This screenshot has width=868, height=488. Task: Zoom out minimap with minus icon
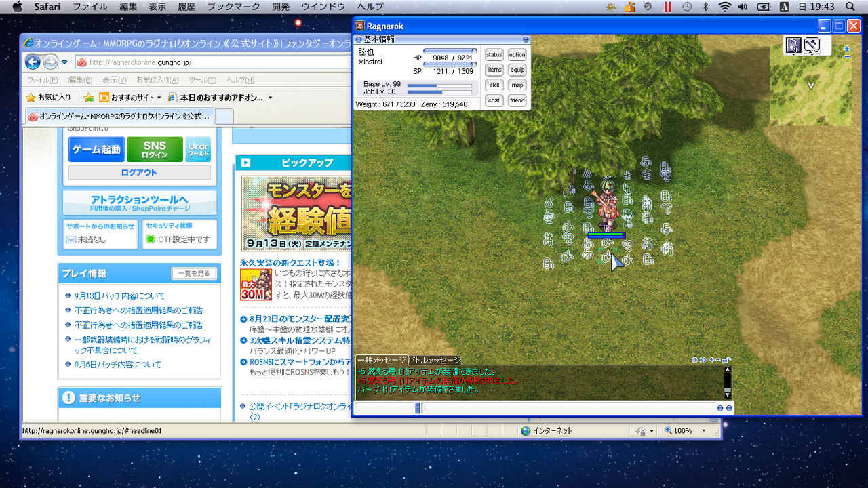(847, 57)
